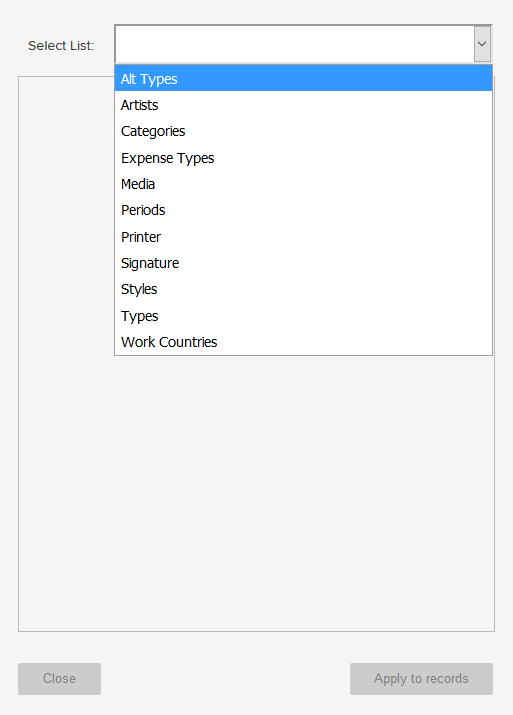Click the chevron icon of Select List

tap(482, 44)
